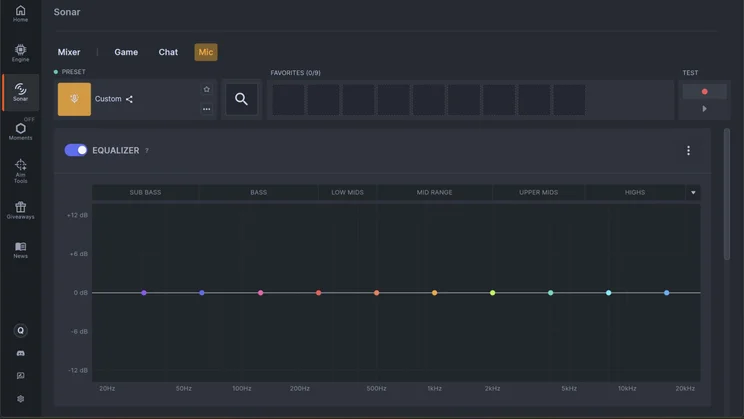Open the News section
The image size is (744, 419).
(20, 250)
